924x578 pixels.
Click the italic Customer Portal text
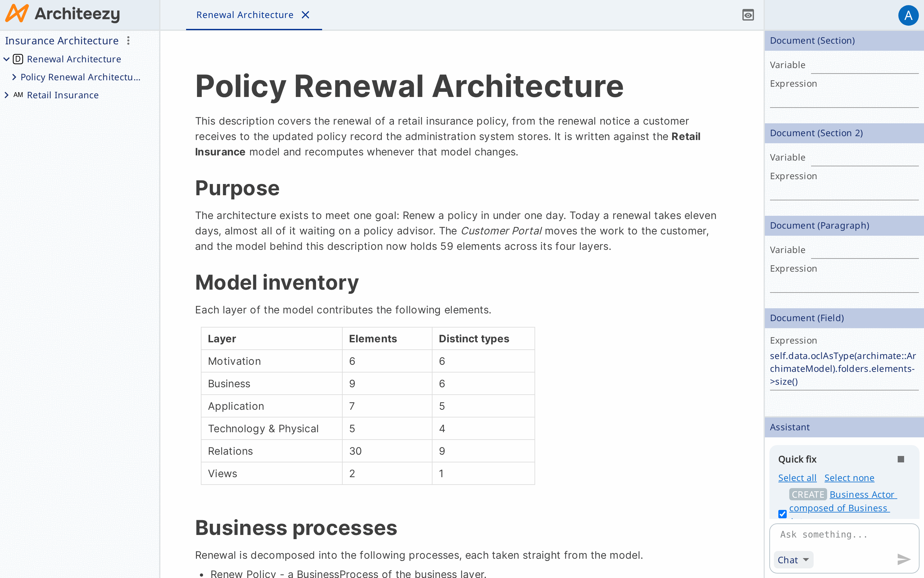501,231
